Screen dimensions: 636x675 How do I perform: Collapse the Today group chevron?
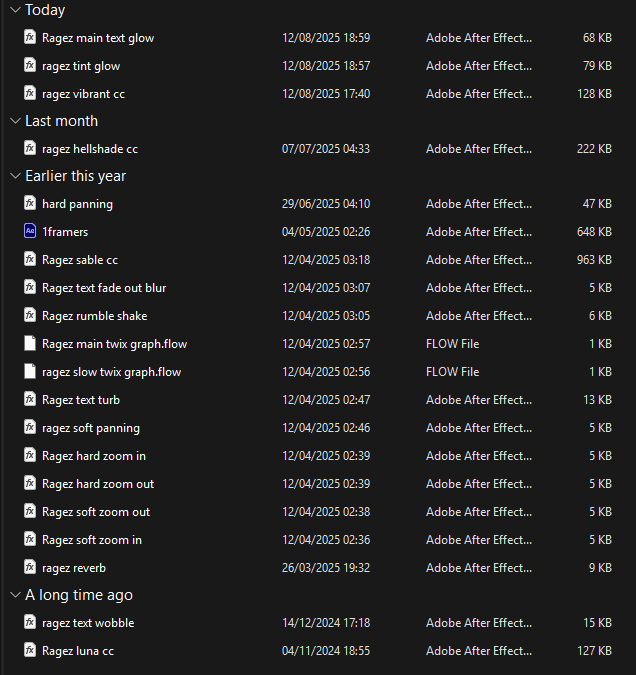tap(14, 10)
